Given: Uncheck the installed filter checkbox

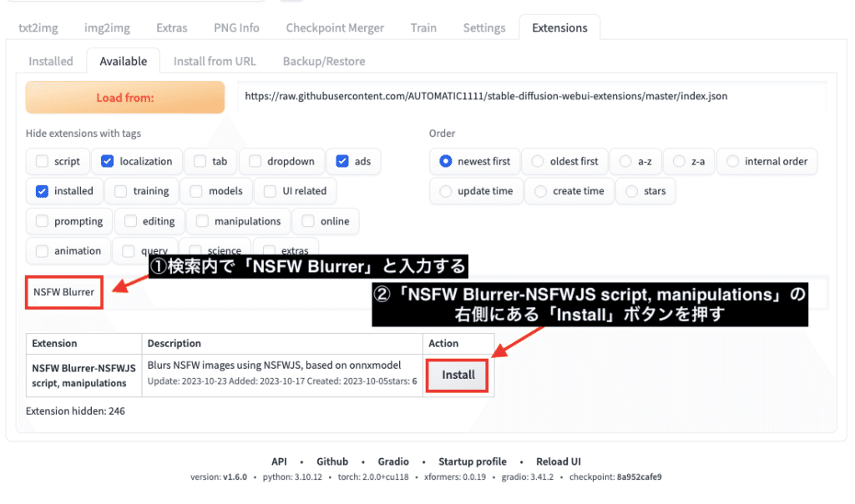Looking at the screenshot, I should pos(41,190).
